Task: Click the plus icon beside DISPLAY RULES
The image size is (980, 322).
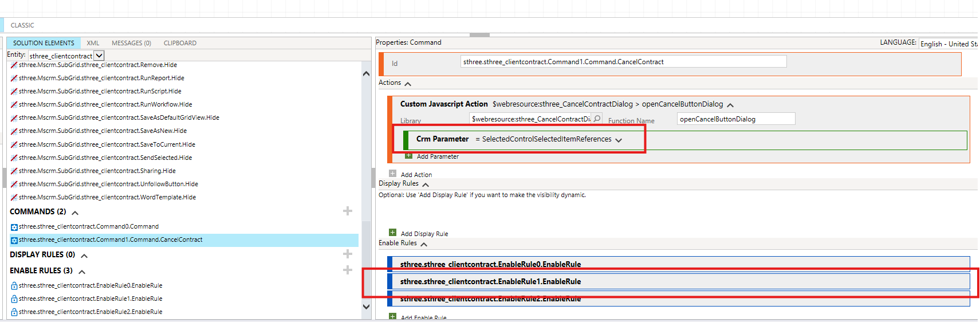Action: tap(347, 254)
